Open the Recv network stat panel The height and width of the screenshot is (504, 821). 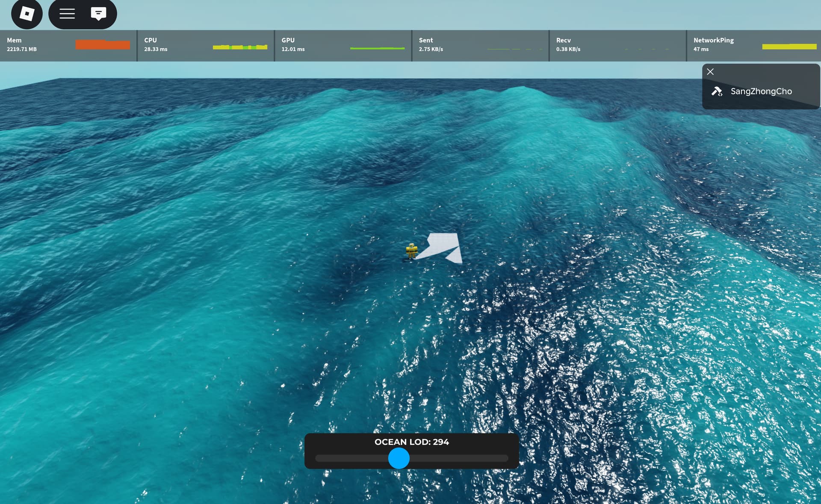click(617, 45)
